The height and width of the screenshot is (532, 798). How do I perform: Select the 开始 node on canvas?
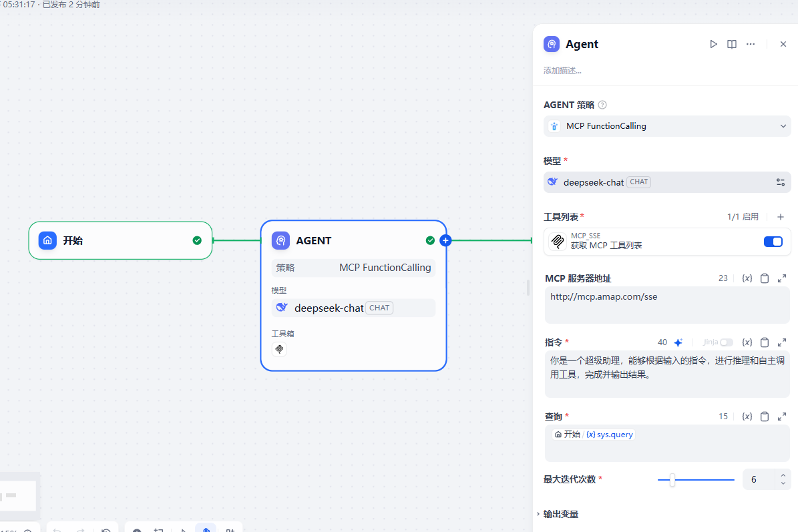click(120, 240)
